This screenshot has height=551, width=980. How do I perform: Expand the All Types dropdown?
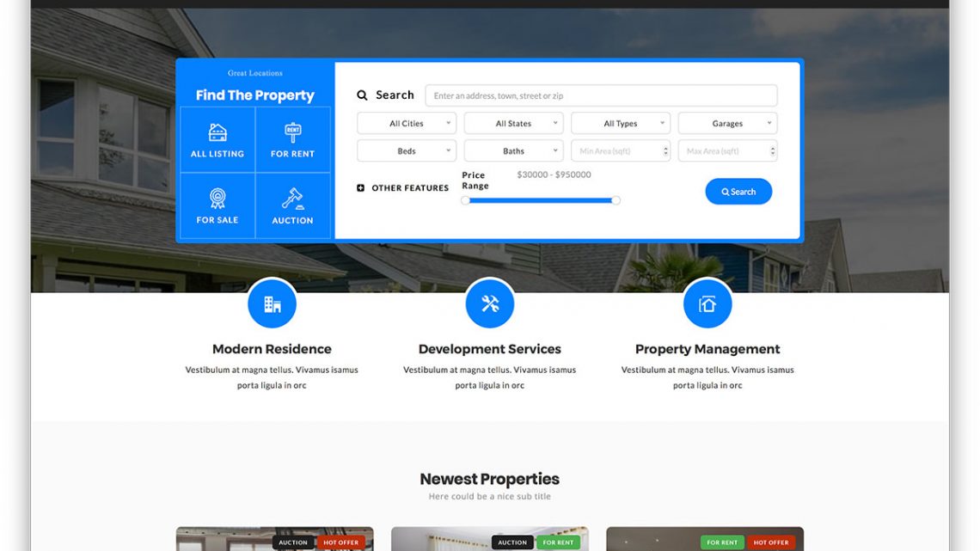tap(621, 124)
